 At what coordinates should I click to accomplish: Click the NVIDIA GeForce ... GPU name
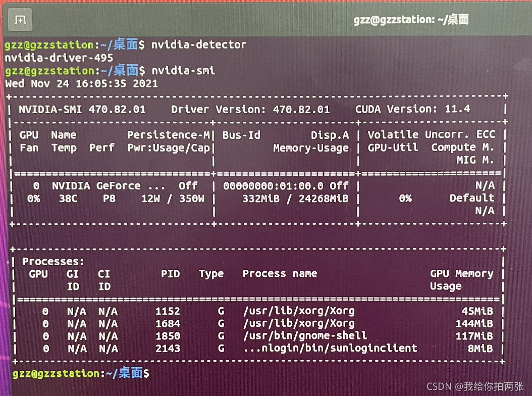click(x=109, y=186)
